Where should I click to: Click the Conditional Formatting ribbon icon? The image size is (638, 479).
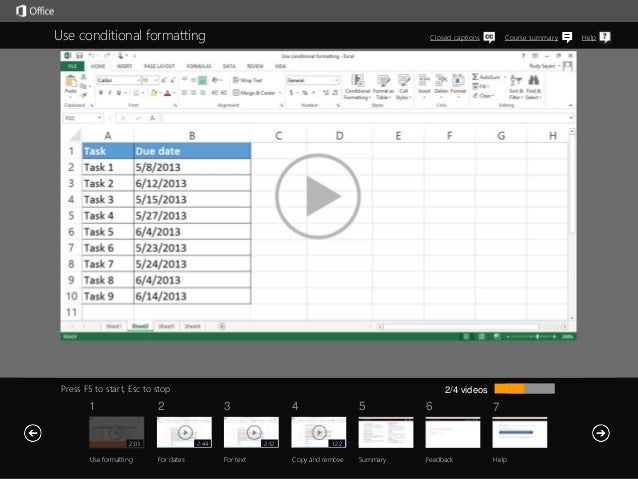point(356,85)
